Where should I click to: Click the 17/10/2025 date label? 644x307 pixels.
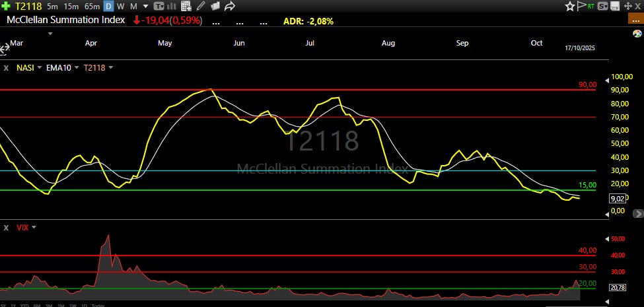click(x=580, y=48)
